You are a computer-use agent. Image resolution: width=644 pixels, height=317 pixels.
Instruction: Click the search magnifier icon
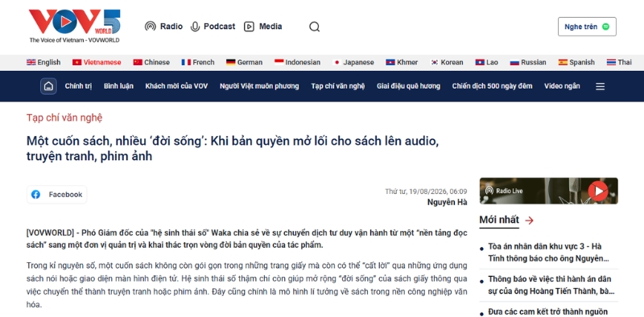pyautogui.click(x=314, y=27)
